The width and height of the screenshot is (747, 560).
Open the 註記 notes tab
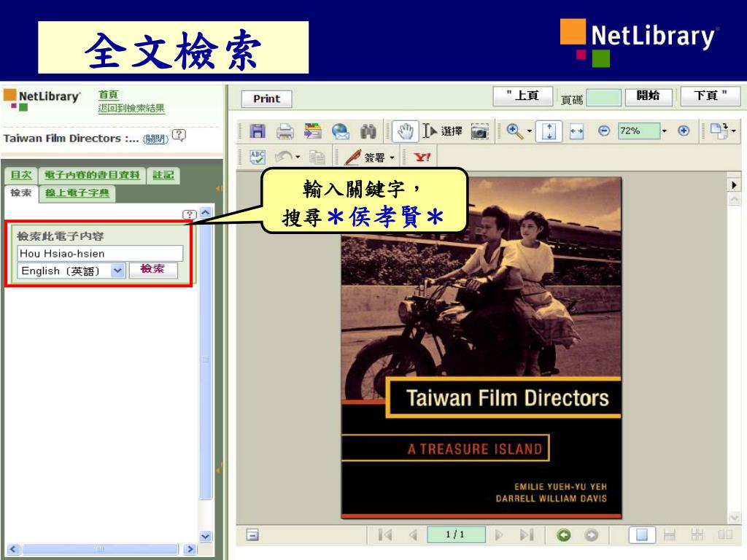tap(163, 175)
